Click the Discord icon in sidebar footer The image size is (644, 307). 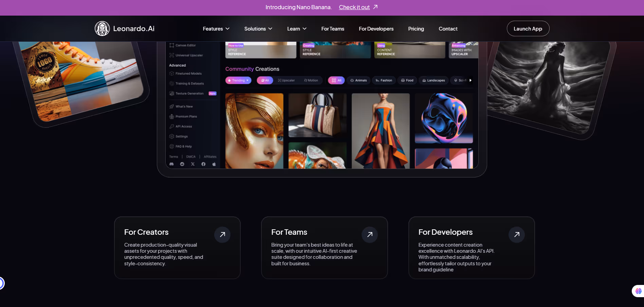point(171,164)
